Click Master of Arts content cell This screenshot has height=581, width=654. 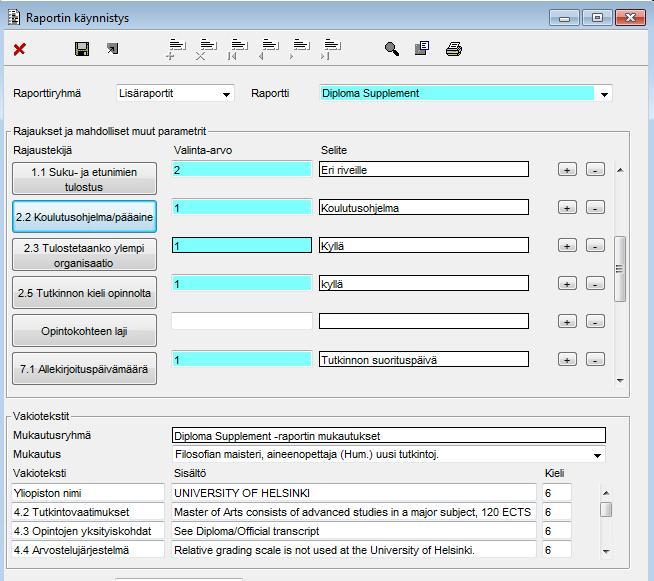pyautogui.click(x=354, y=512)
